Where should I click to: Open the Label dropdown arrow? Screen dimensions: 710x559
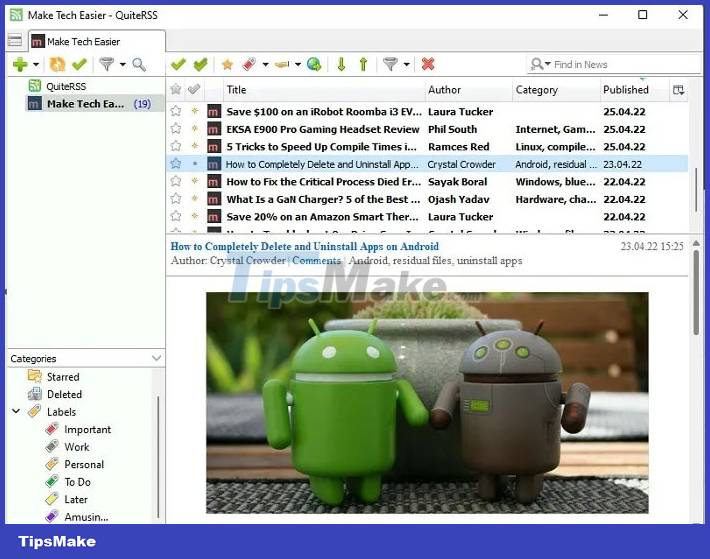[x=265, y=65]
